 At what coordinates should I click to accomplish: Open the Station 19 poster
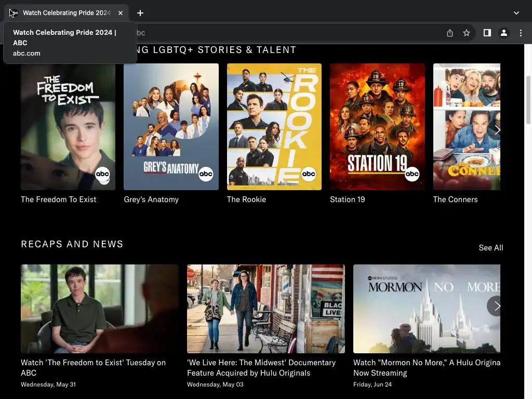377,127
